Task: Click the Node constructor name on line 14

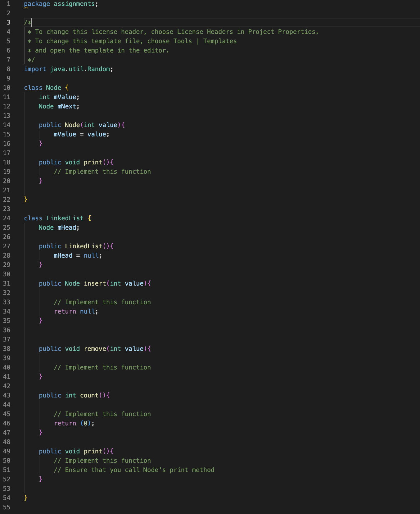Action: pos(72,125)
